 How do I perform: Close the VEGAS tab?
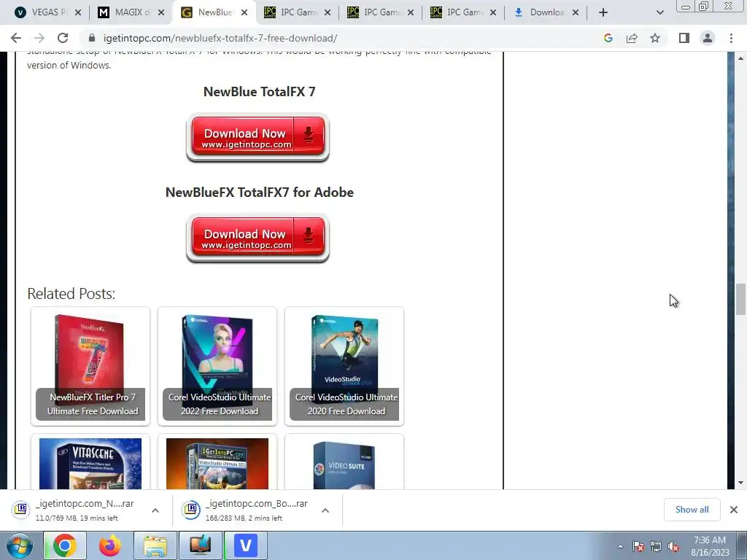[x=78, y=12]
